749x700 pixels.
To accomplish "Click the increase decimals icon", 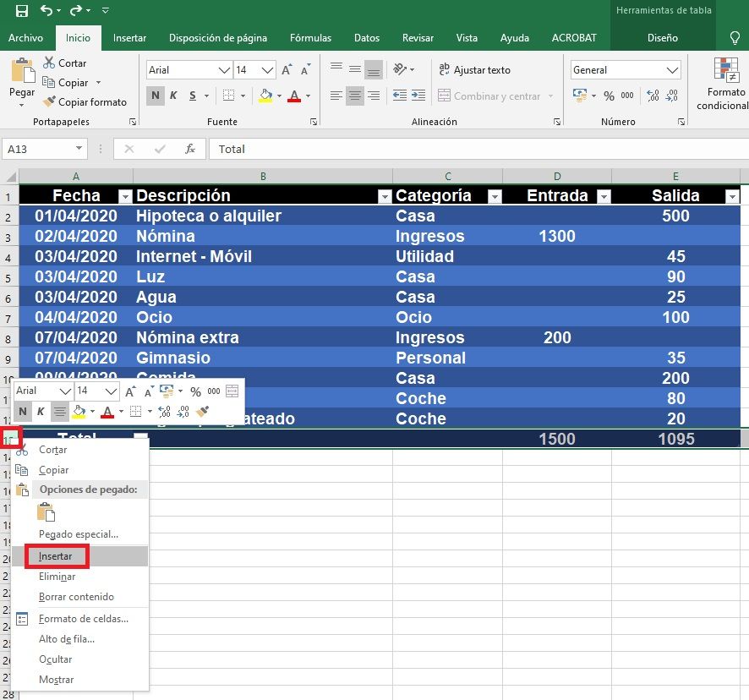I will pyautogui.click(x=652, y=97).
